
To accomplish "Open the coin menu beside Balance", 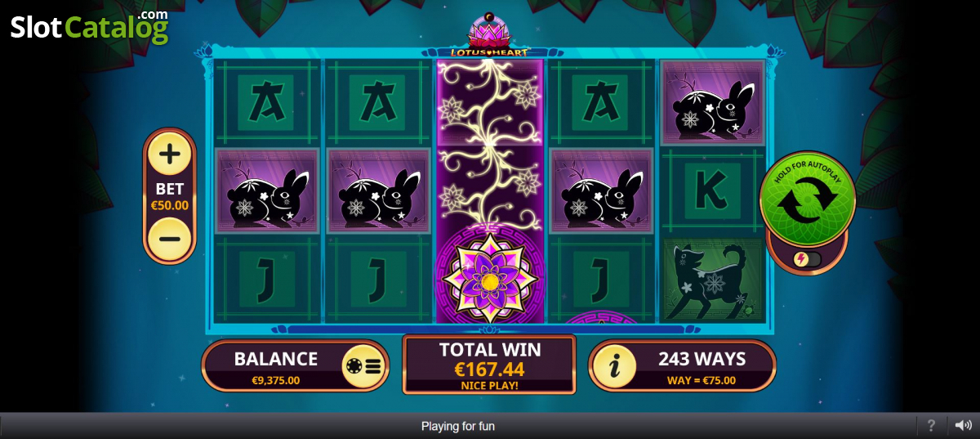I will [x=363, y=366].
